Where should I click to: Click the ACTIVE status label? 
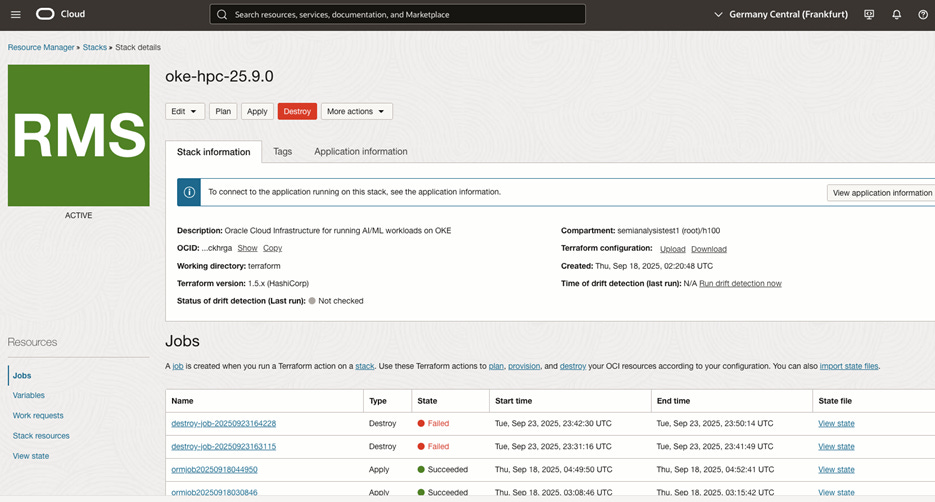79,215
